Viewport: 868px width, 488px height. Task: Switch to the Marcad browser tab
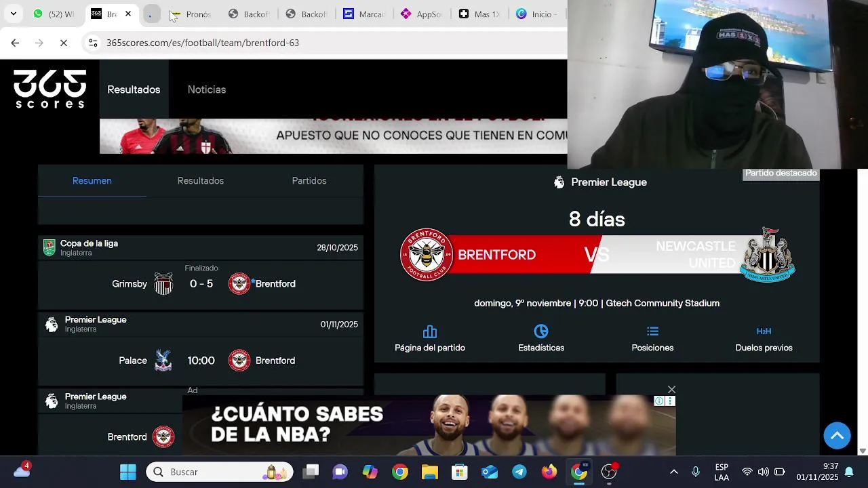[x=363, y=14]
